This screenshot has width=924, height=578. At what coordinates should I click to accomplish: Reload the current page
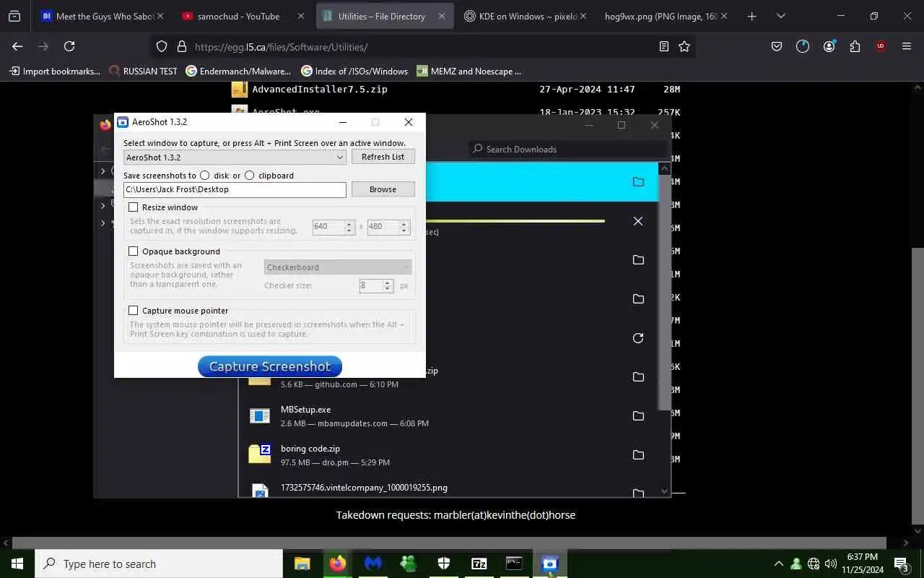(69, 46)
